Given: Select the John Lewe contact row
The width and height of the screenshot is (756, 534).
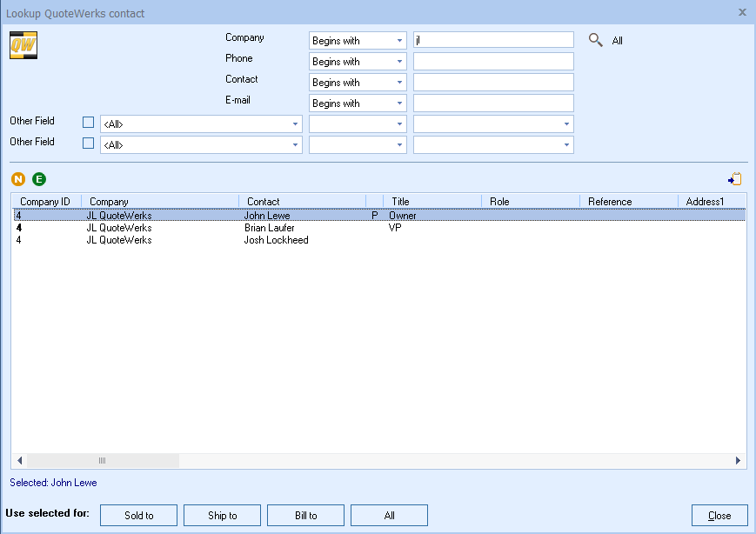Looking at the screenshot, I should (x=379, y=215).
